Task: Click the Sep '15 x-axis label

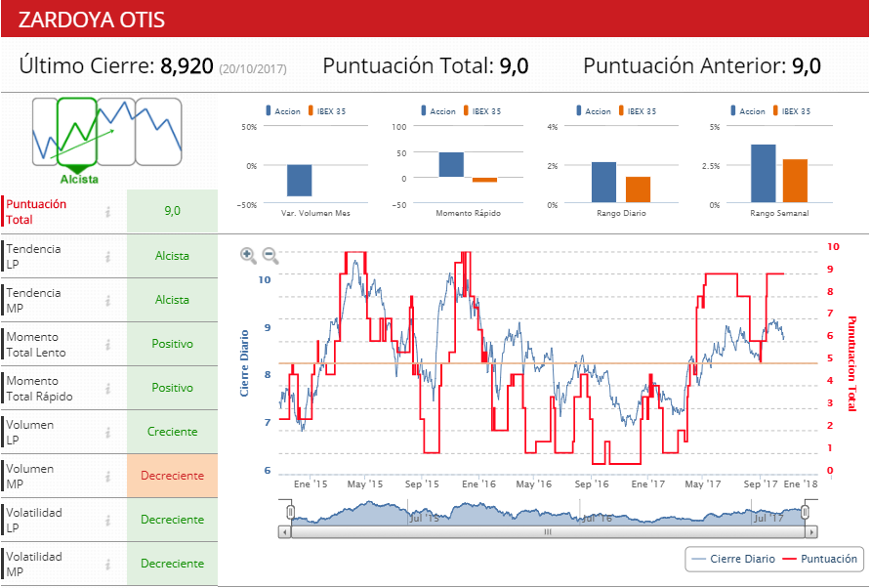Action: point(422,484)
